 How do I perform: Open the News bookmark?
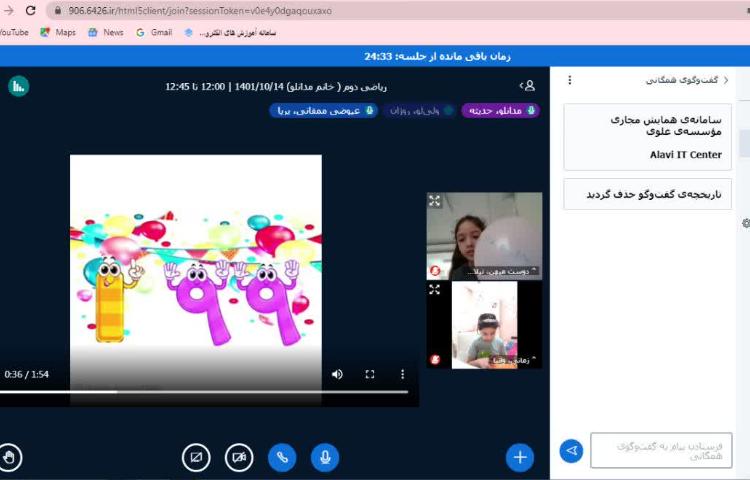(106, 33)
